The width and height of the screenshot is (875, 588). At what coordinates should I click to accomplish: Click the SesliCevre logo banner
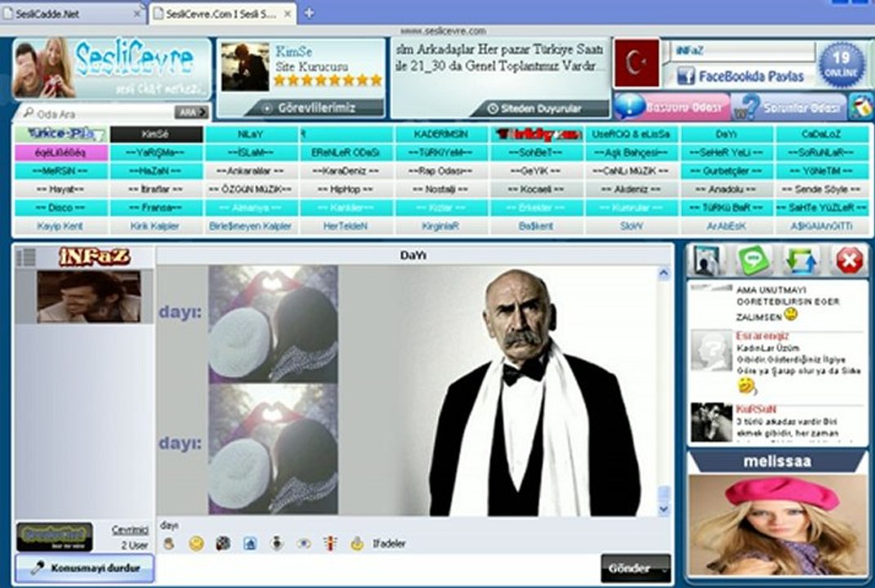pos(112,69)
